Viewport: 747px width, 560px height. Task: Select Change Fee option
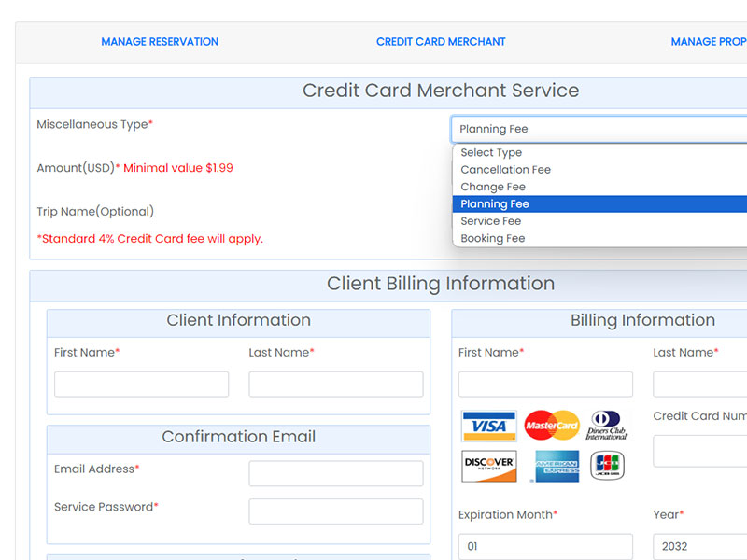(x=493, y=187)
